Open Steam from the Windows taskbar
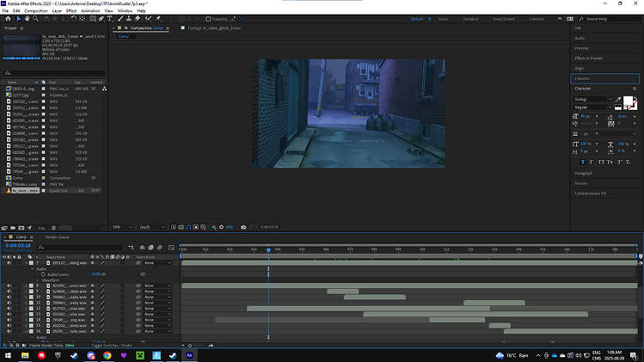Image resolution: width=644 pixels, height=362 pixels. pyautogui.click(x=76, y=354)
